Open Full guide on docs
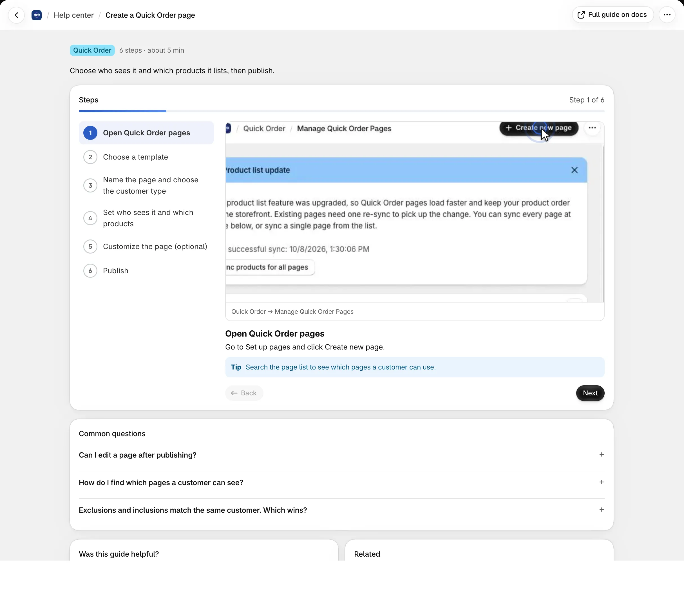This screenshot has width=684, height=616. 613,15
